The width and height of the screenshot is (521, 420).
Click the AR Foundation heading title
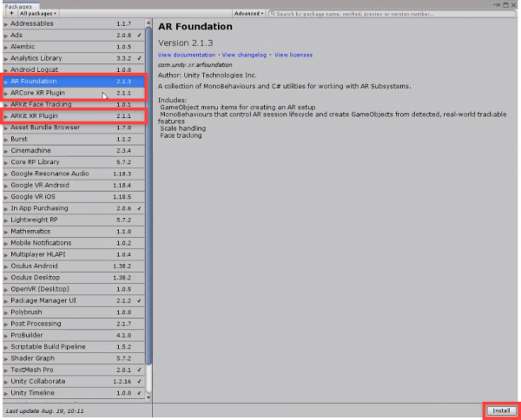195,27
